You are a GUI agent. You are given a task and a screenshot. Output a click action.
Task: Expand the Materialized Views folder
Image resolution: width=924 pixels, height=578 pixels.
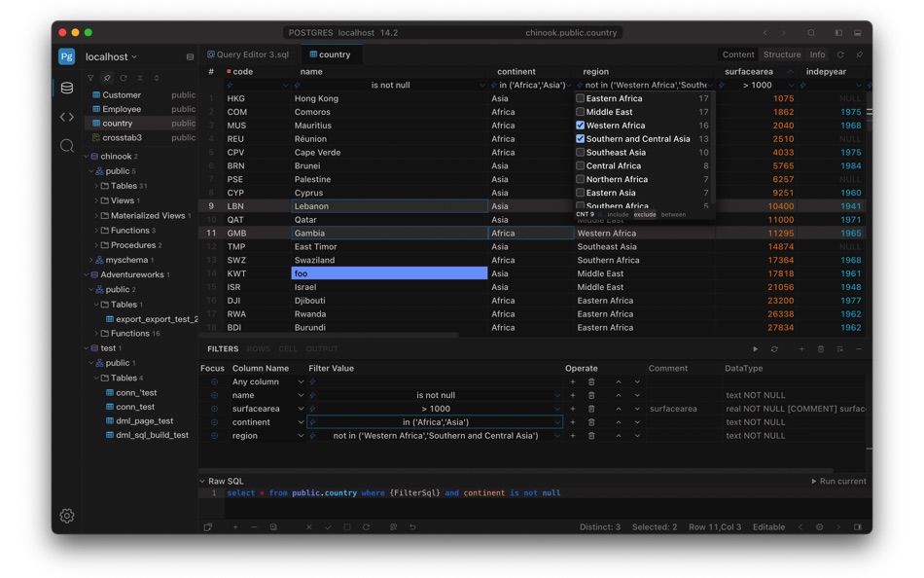click(x=96, y=216)
